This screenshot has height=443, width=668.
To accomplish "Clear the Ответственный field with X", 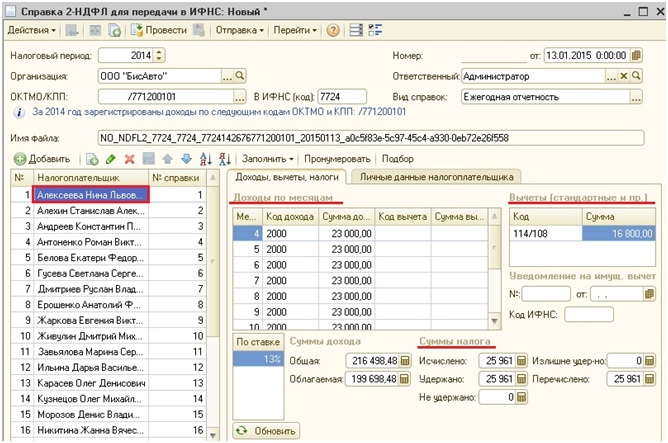I will (624, 76).
